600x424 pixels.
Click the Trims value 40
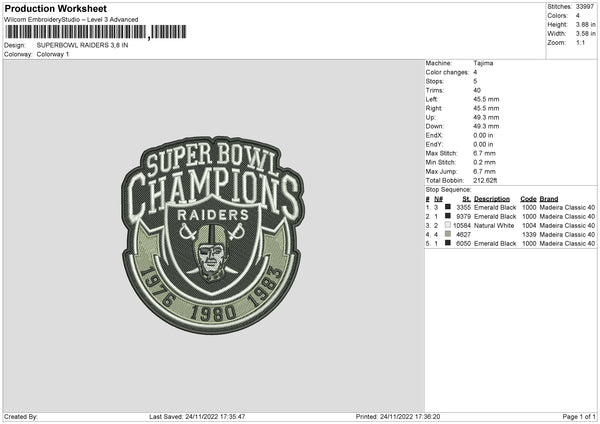pyautogui.click(x=477, y=90)
